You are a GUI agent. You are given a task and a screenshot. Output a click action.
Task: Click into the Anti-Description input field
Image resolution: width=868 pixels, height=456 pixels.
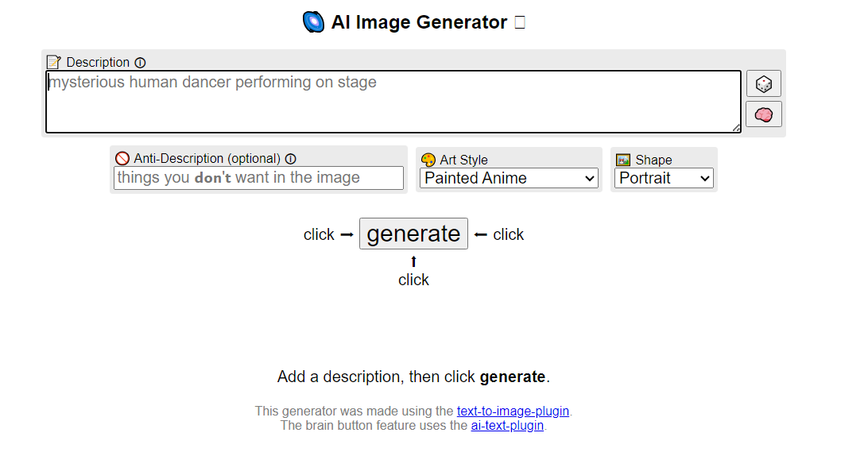tap(258, 178)
